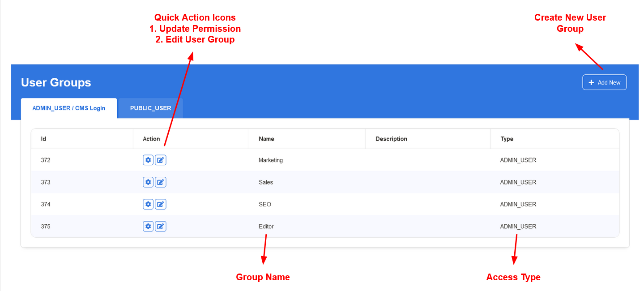Edit the SEO user group
This screenshot has width=644, height=291.
click(161, 204)
